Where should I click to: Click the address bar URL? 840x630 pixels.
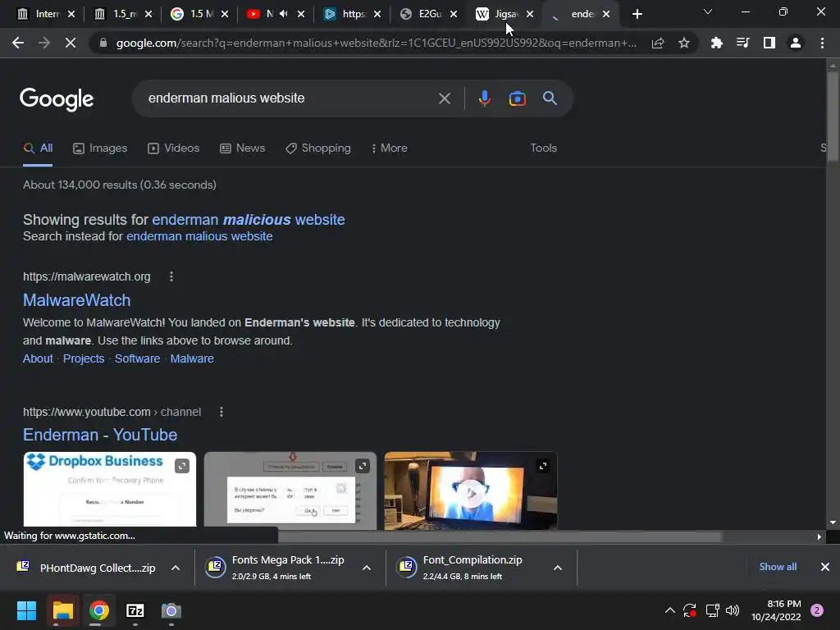375,43
